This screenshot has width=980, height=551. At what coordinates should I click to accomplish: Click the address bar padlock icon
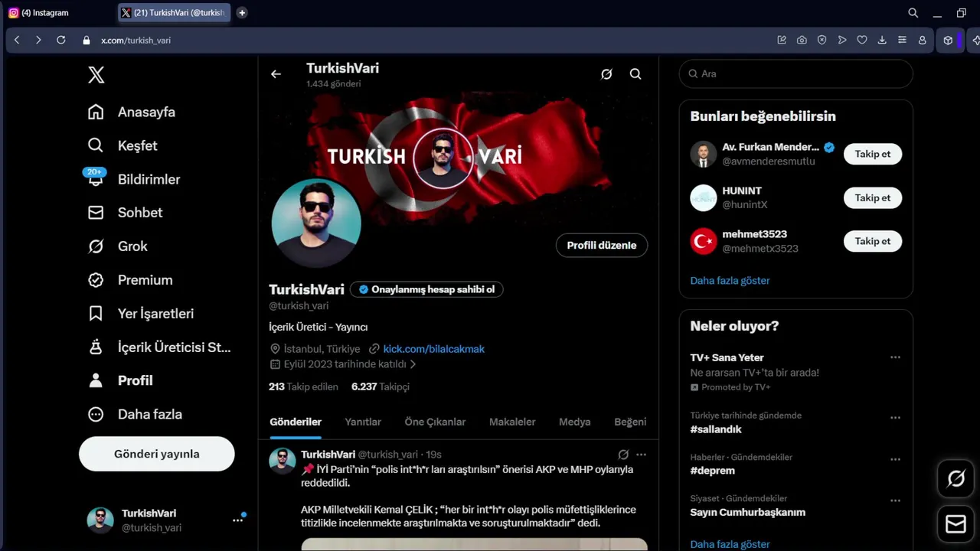click(x=87, y=40)
